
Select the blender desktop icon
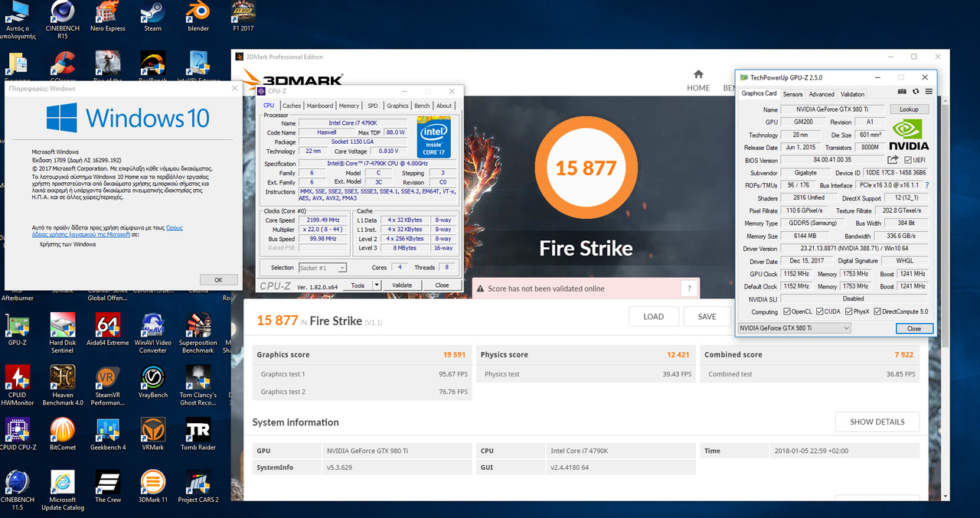[x=198, y=17]
